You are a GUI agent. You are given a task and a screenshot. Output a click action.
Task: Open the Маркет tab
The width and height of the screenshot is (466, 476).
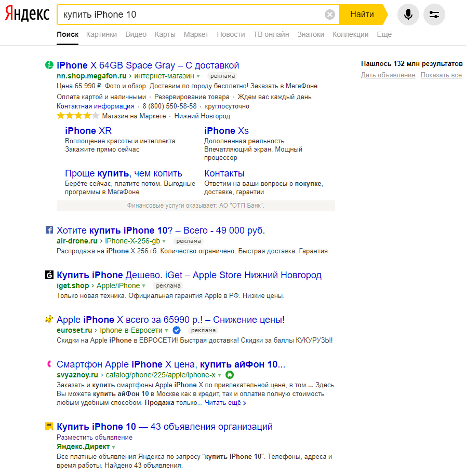point(196,35)
